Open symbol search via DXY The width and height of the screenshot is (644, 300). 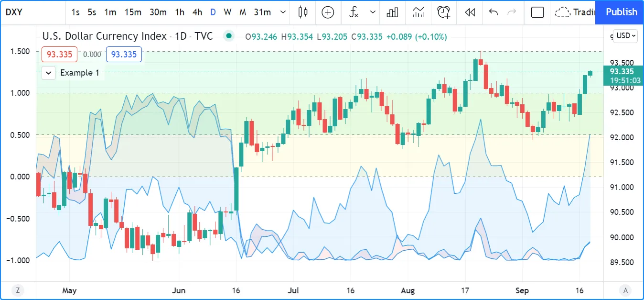click(14, 12)
